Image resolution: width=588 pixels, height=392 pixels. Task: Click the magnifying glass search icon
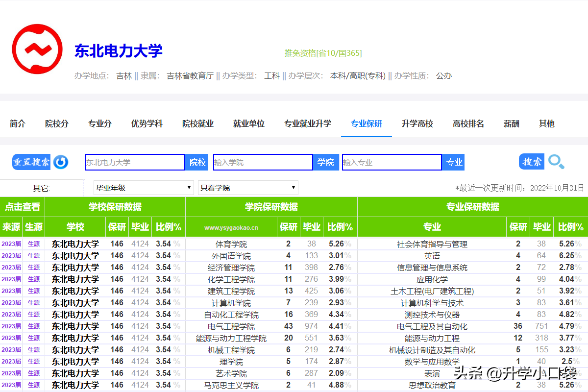pos(556,162)
